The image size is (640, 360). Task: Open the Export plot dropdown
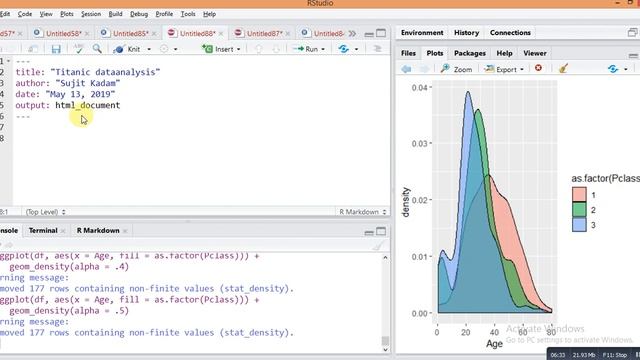(x=504, y=69)
